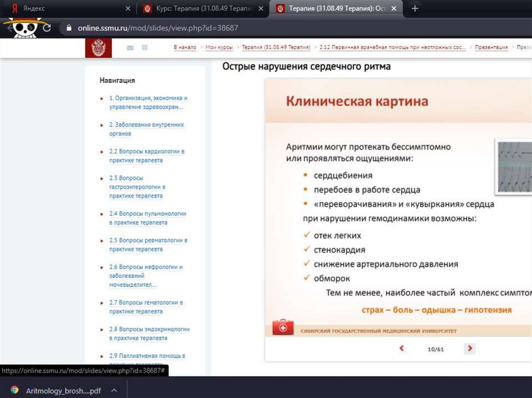The height and width of the screenshot is (398, 532).
Task: Expand arrow beside 2.4 Вопросы пульмонологии
Action: click(x=101, y=214)
